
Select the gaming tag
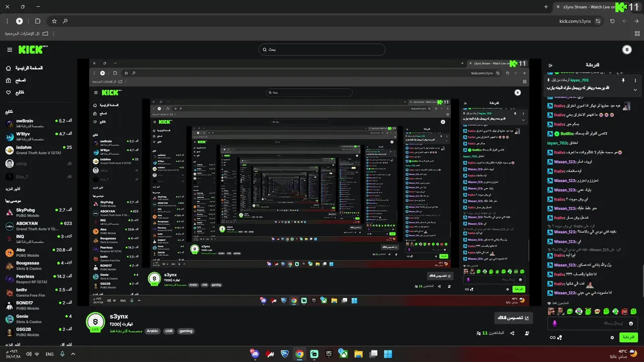186,331
